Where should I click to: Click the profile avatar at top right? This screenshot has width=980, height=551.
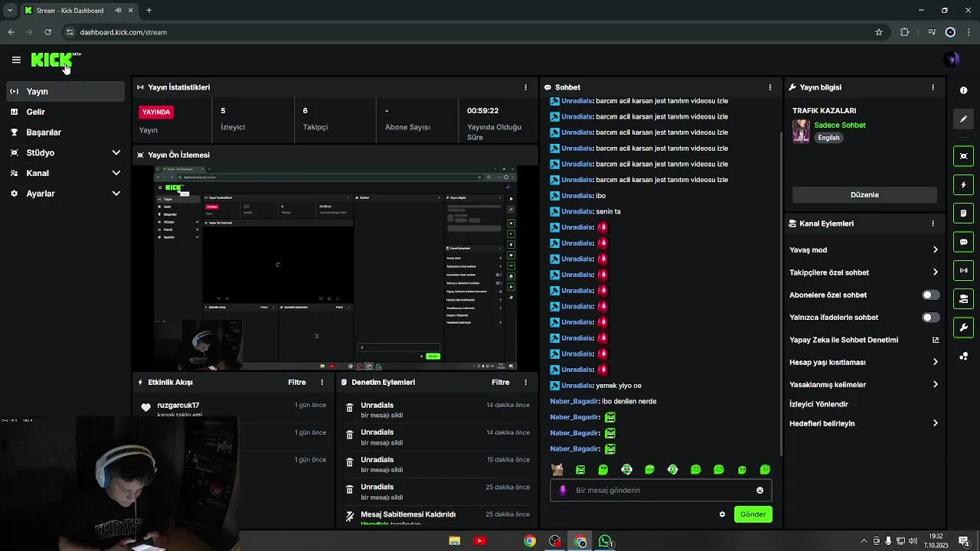[952, 60]
